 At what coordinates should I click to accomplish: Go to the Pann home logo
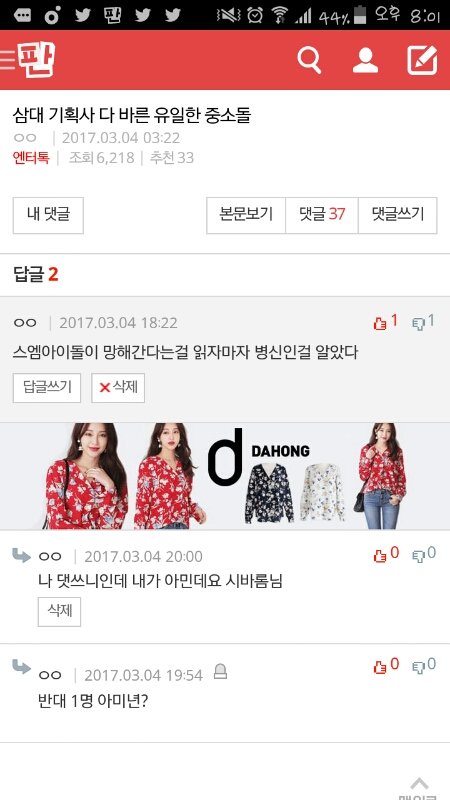click(36, 59)
